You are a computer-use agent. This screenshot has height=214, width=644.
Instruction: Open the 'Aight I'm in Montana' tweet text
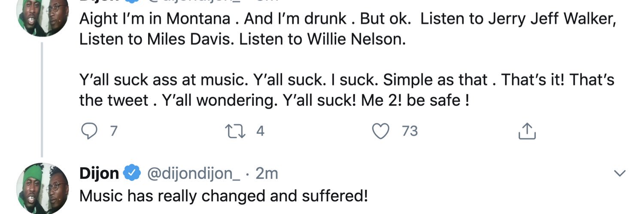tap(348, 30)
